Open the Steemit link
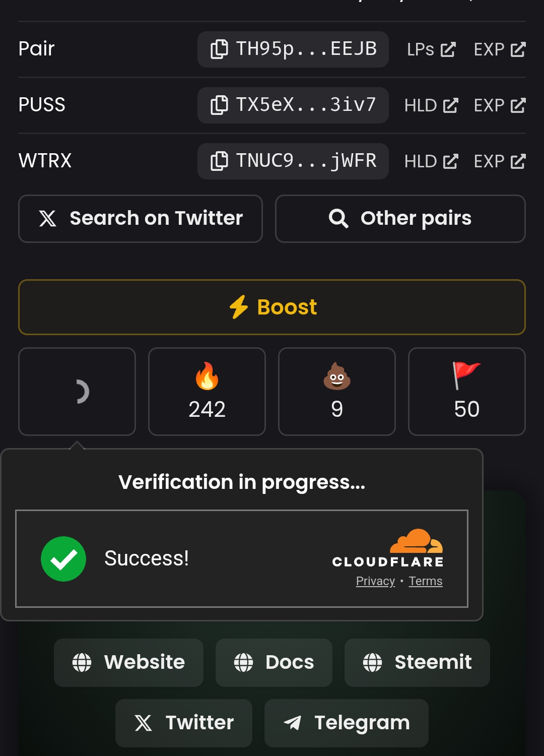This screenshot has height=756, width=544. 417,663
